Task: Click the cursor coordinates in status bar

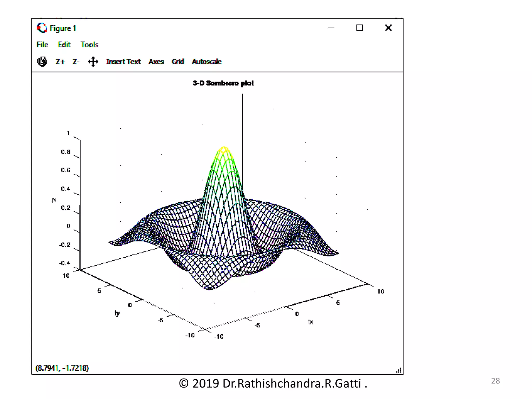Action: point(62,368)
